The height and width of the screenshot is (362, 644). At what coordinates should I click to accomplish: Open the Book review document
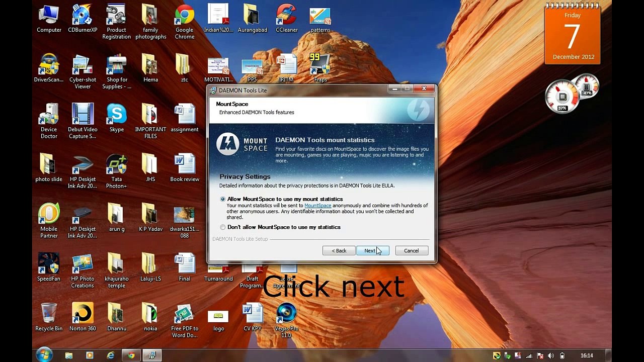pyautogui.click(x=185, y=168)
